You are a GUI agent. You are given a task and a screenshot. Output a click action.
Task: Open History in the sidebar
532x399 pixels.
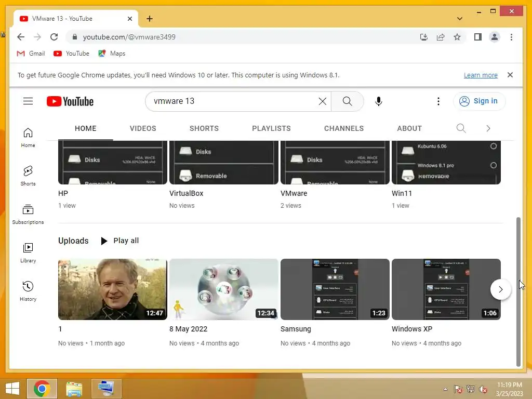point(28,291)
